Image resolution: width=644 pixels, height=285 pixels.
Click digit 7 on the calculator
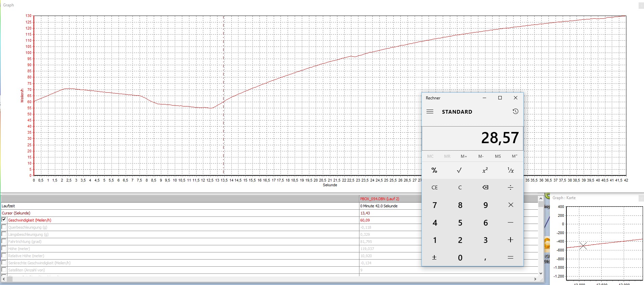click(435, 205)
